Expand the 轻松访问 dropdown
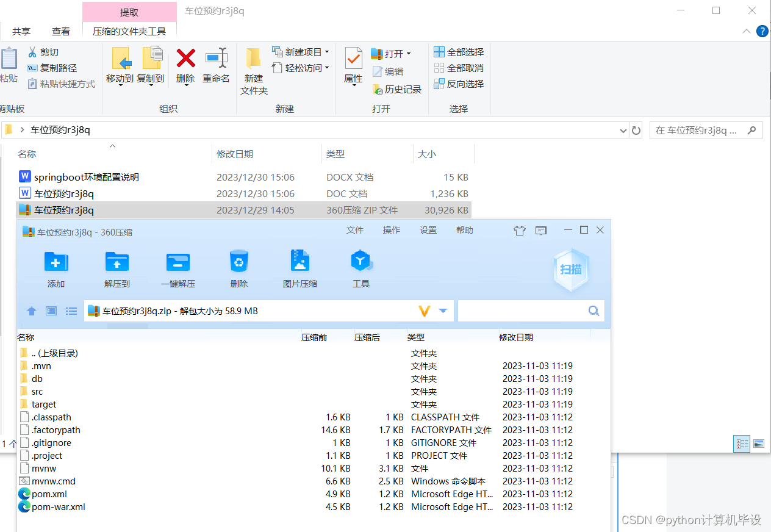Screen dimensions: 771x532 (327, 68)
